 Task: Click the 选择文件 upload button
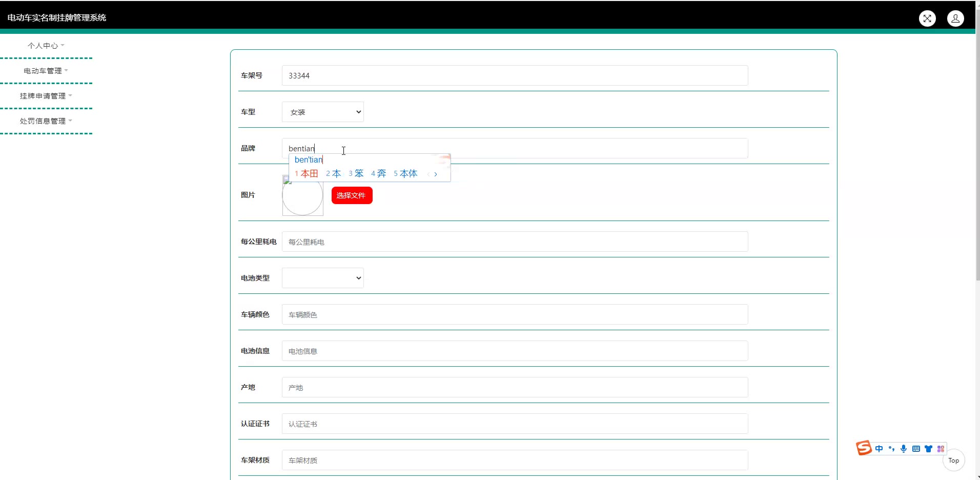coord(352,195)
